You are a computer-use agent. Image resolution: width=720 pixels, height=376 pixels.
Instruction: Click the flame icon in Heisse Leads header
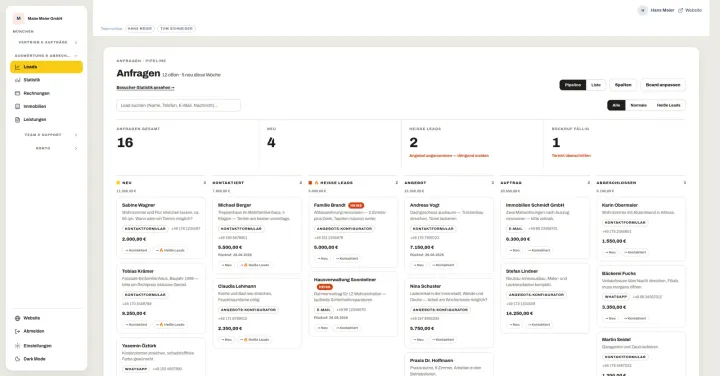coord(316,183)
